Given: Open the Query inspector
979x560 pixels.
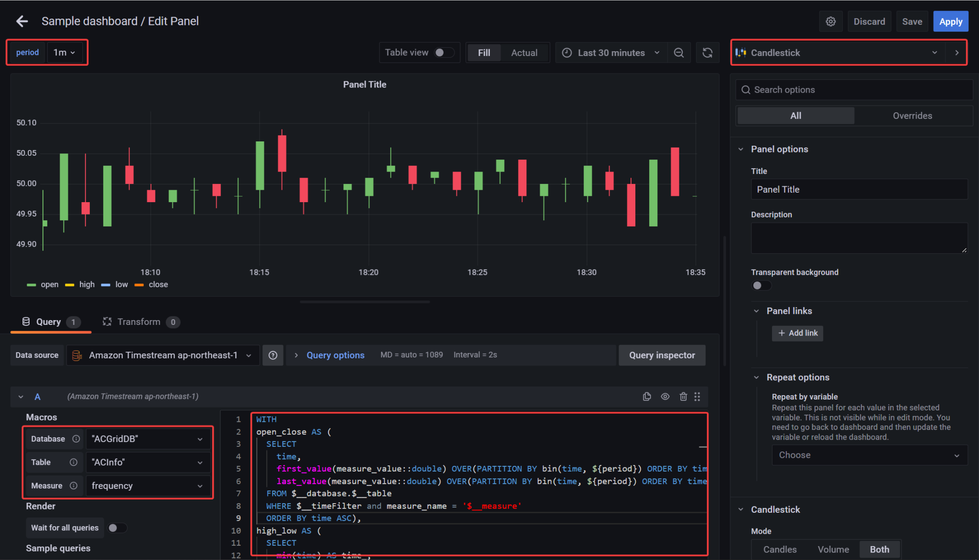Looking at the screenshot, I should (662, 355).
